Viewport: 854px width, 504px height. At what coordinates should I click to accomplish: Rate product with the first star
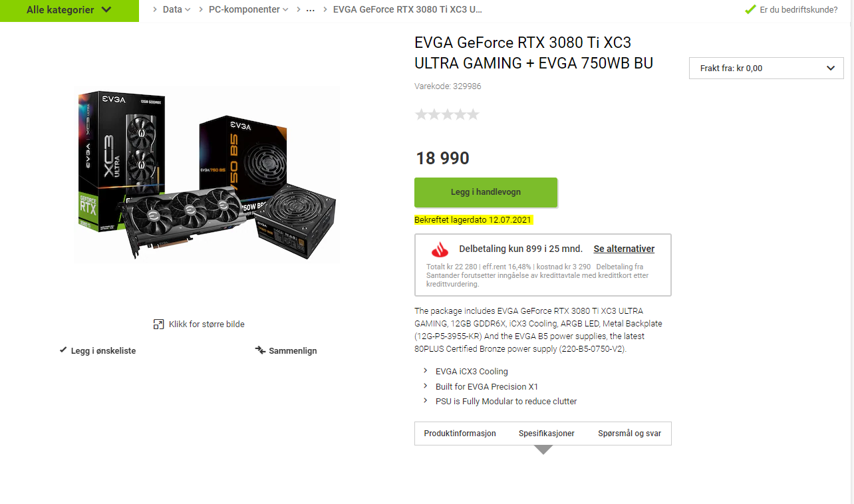[421, 114]
